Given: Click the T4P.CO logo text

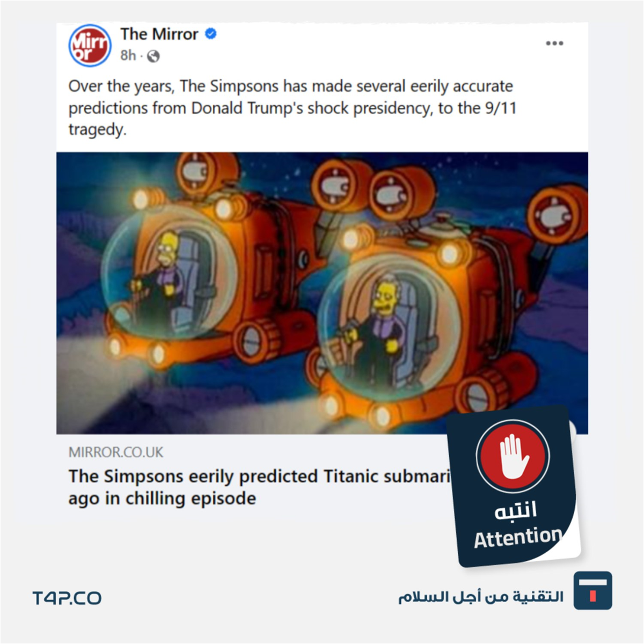Looking at the screenshot, I should coord(67,598).
